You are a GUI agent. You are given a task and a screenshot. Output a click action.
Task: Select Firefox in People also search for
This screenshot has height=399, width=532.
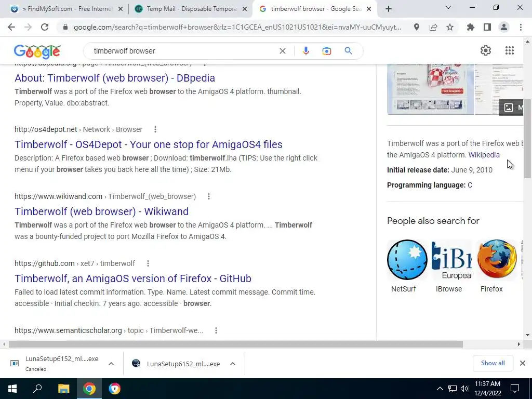496,267
